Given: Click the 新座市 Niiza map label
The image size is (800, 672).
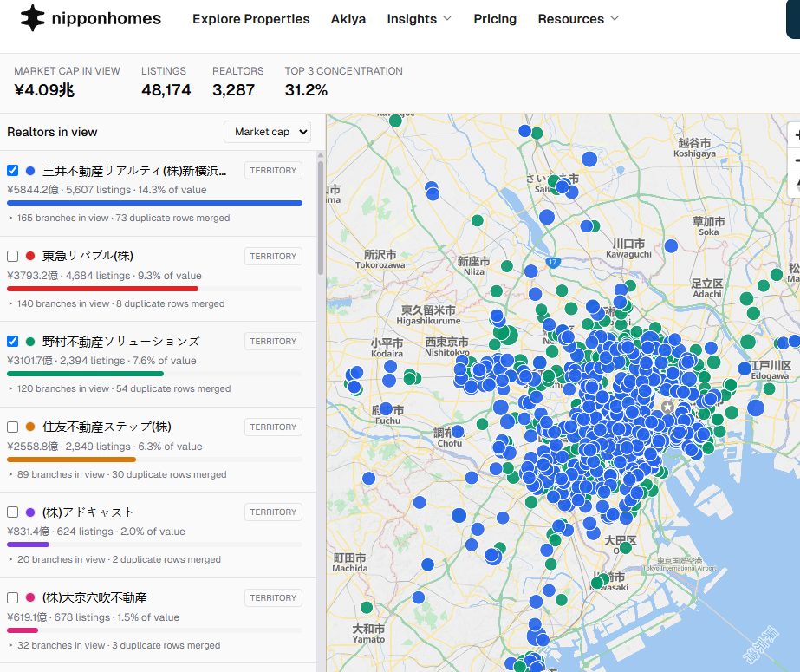Looking at the screenshot, I should point(473,266).
